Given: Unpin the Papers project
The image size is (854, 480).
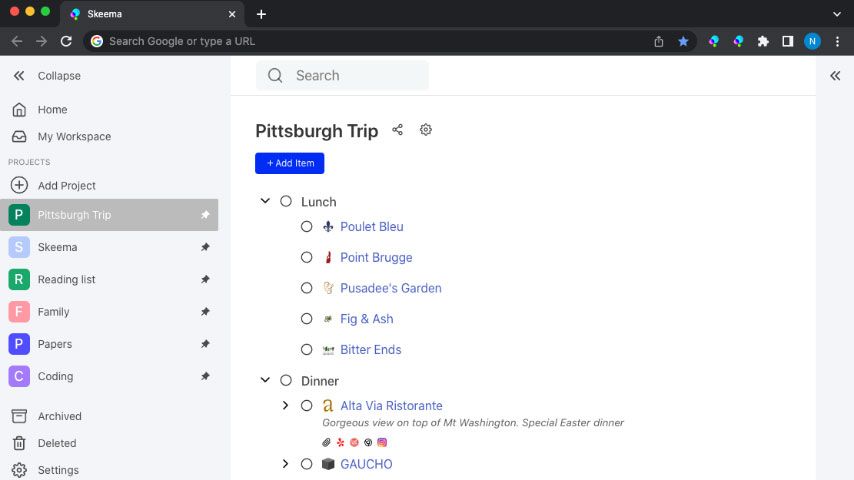Looking at the screenshot, I should click(205, 344).
